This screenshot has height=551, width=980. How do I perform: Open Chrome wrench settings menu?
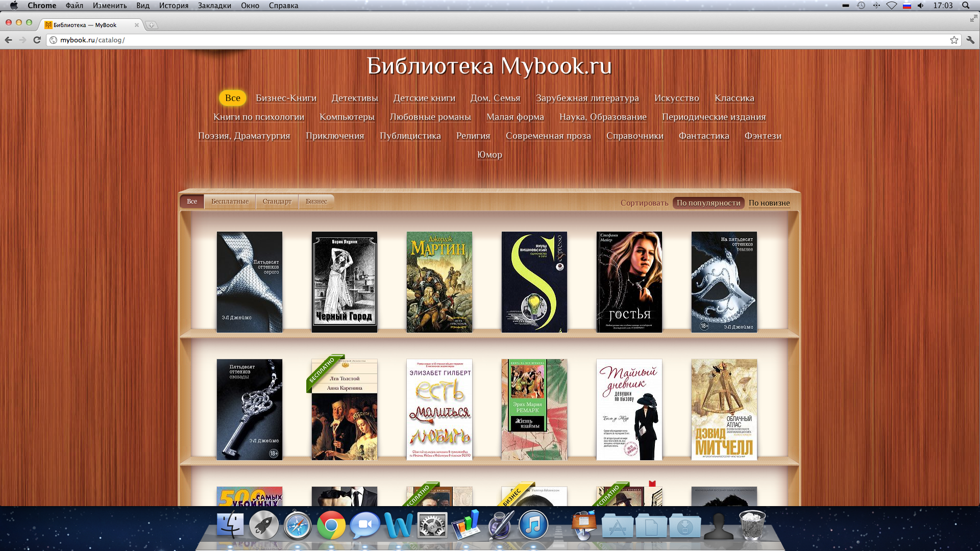tap(970, 40)
